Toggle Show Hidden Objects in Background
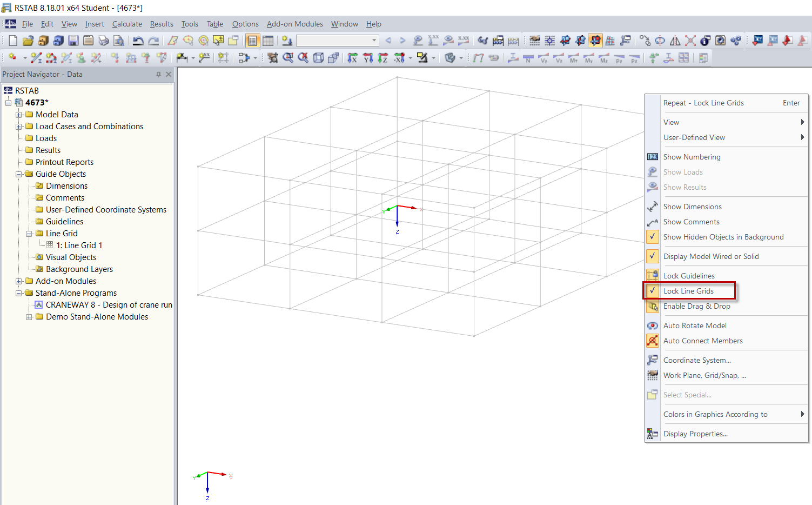The image size is (812, 505). 724,237
